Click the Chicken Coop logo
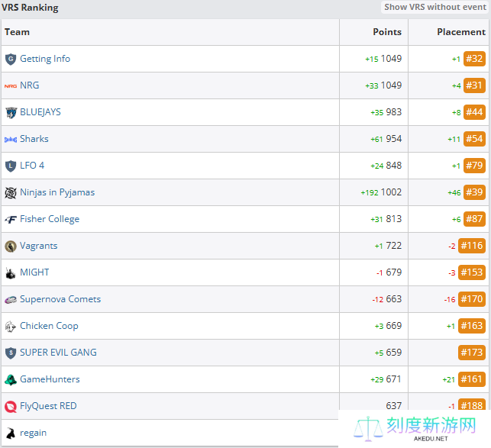The width and height of the screenshot is (491, 448). [11, 327]
